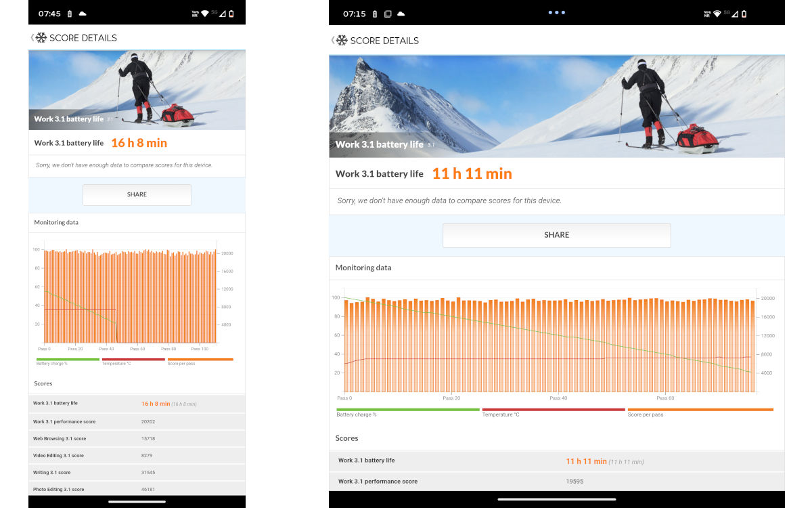812x508 pixels.
Task: Tap cloud status icon in the 07:45 status bar
Action: [83, 14]
